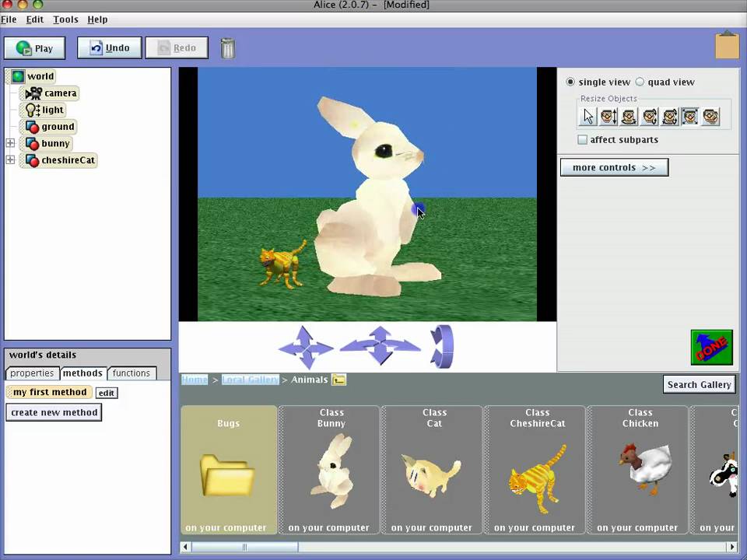This screenshot has width=747, height=560.
Task: Open the Tools menu
Action: pyautogui.click(x=65, y=19)
